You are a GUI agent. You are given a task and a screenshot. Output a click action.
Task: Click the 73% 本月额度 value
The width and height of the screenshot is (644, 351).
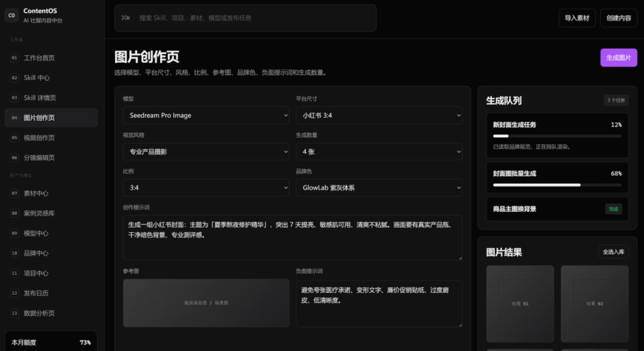tap(85, 342)
